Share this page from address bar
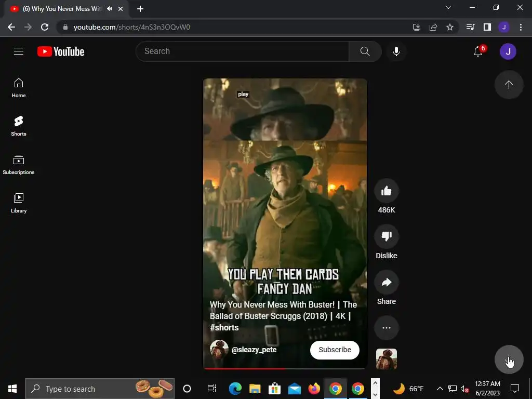 (x=433, y=27)
